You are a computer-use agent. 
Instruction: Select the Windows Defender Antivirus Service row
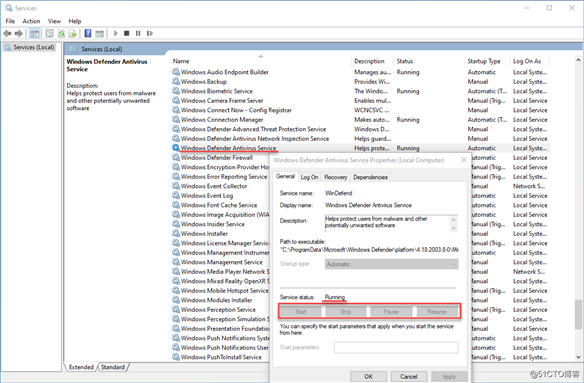[x=361, y=148]
